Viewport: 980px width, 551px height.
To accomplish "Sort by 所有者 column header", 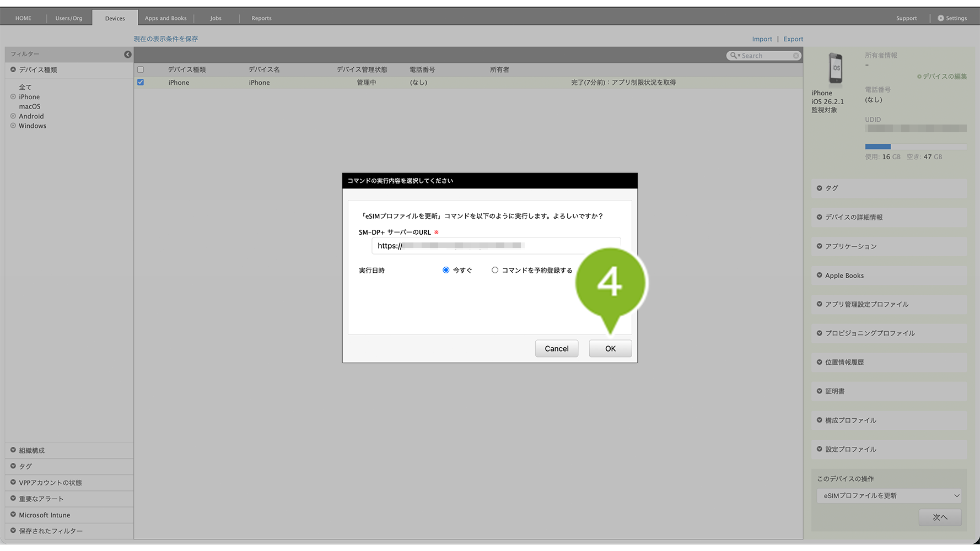I will (499, 70).
